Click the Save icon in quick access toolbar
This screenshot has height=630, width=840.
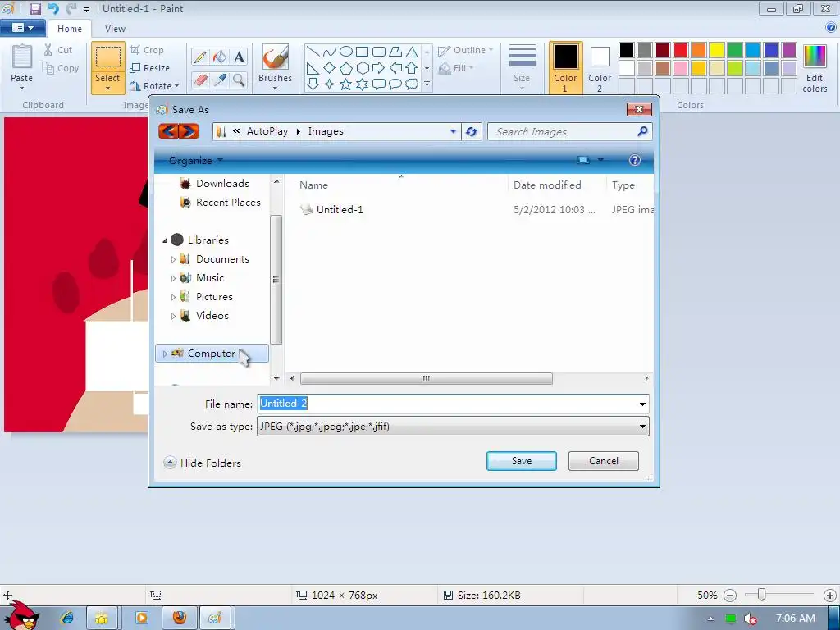tap(34, 8)
